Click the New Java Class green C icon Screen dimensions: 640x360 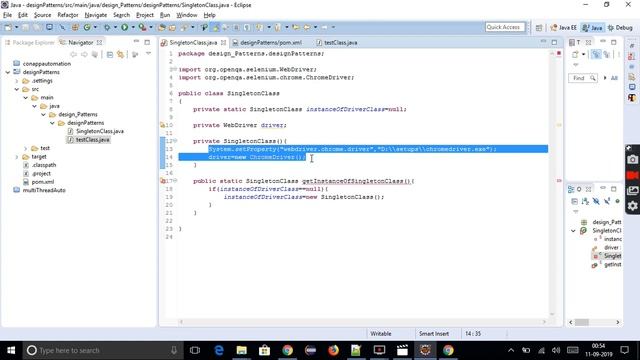(87, 27)
